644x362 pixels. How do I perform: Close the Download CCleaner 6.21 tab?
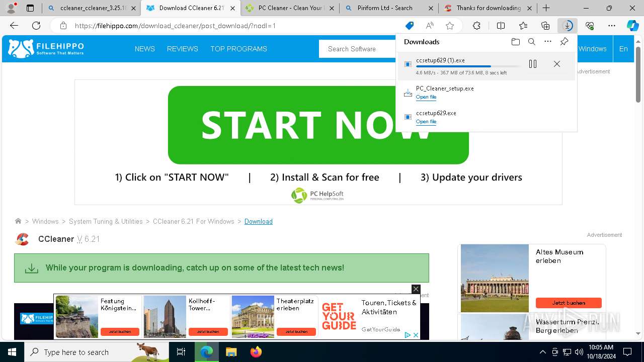click(233, 8)
